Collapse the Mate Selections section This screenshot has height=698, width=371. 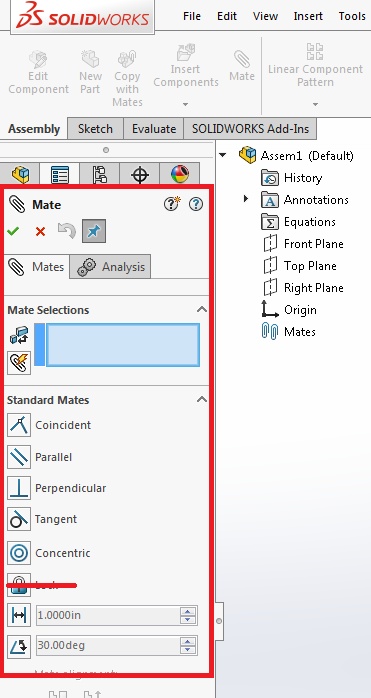point(202,309)
